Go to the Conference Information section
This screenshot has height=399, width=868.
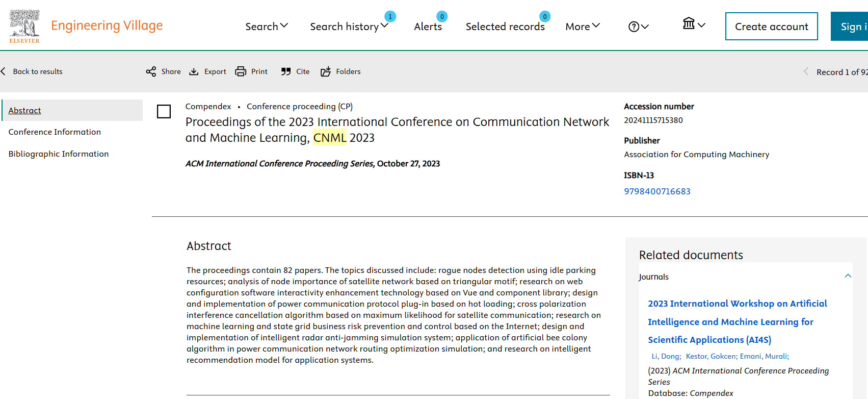click(55, 132)
